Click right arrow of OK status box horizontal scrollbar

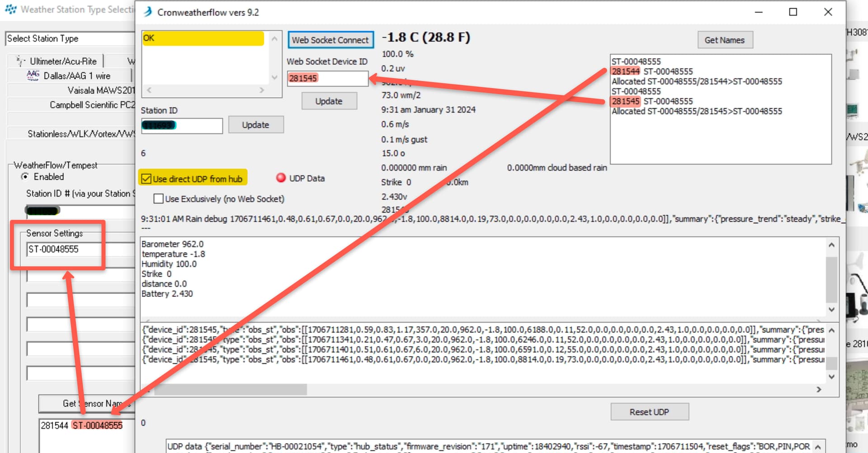pos(262,90)
